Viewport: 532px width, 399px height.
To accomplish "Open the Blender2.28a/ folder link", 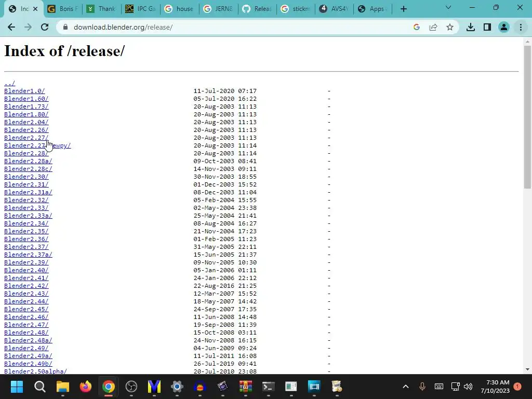I will (x=28, y=161).
